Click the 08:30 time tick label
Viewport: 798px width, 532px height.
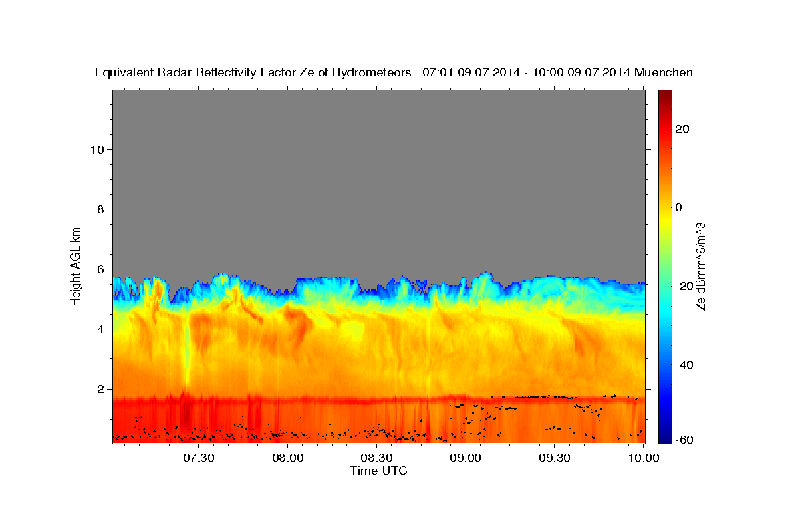pyautogui.click(x=376, y=458)
